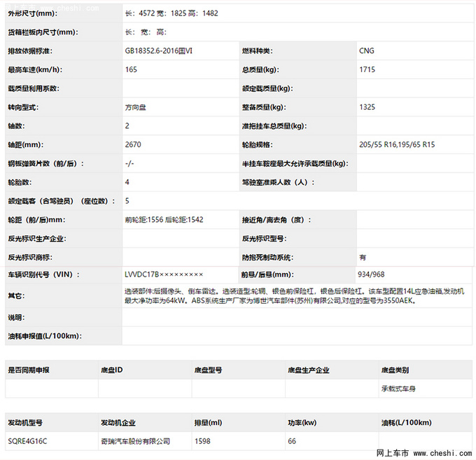Screen dimensions: 476x460
Task: Click the 功率(kw) column header
Action: (302, 423)
